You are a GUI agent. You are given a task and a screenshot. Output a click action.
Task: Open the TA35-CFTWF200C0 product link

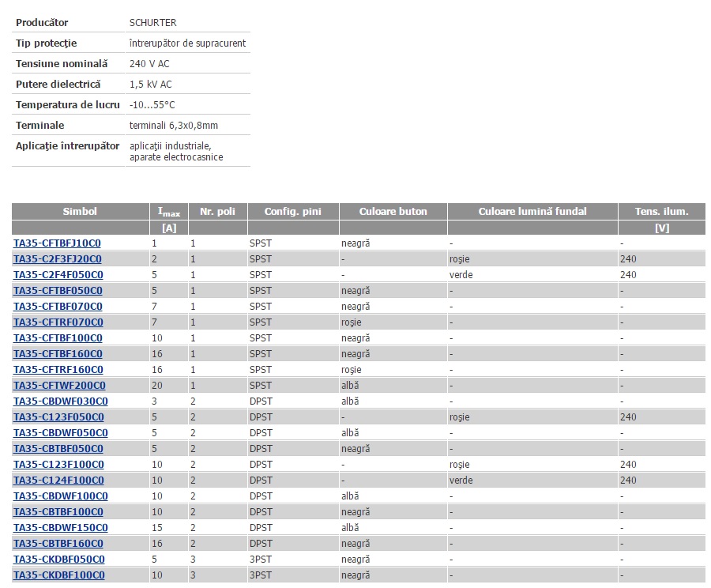59,386
